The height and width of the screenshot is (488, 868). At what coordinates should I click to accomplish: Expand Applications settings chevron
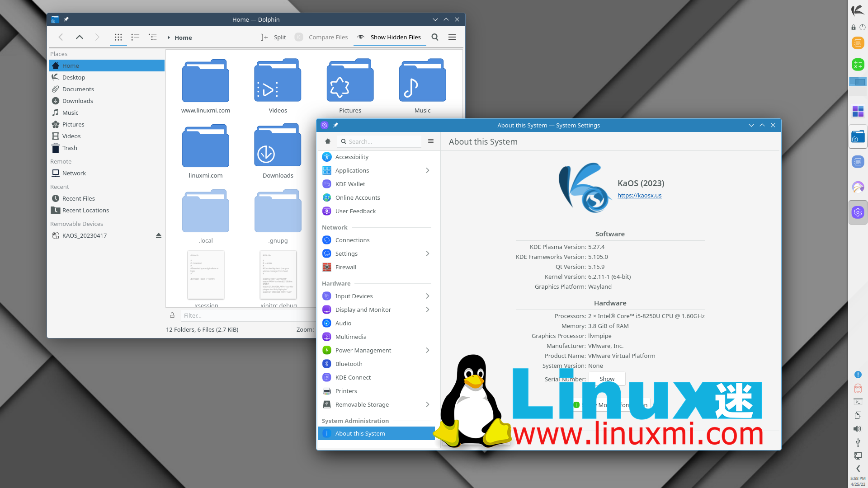(428, 170)
